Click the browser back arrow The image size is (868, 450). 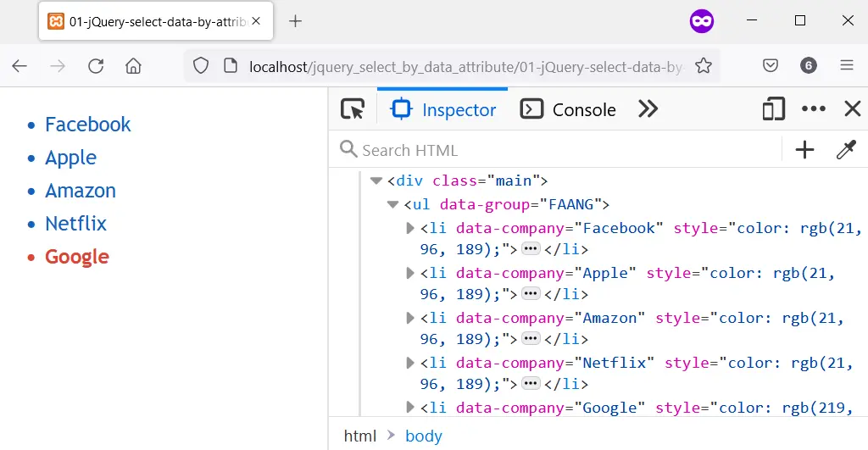[19, 66]
